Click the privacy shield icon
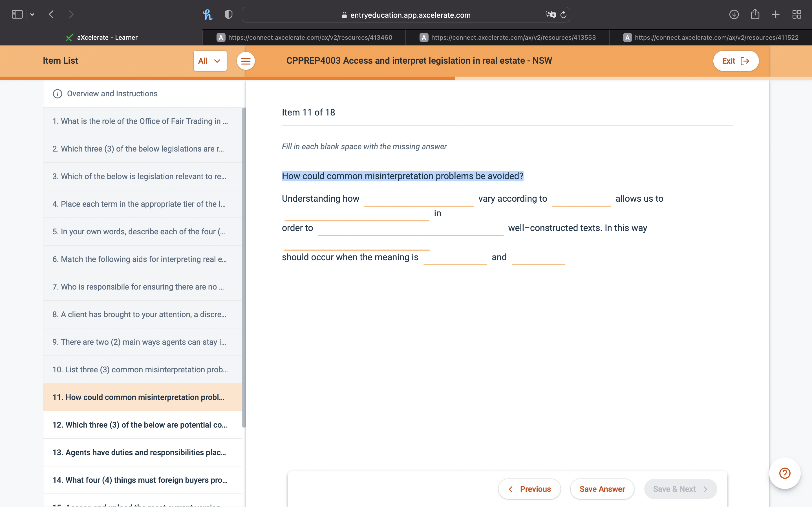 click(228, 14)
